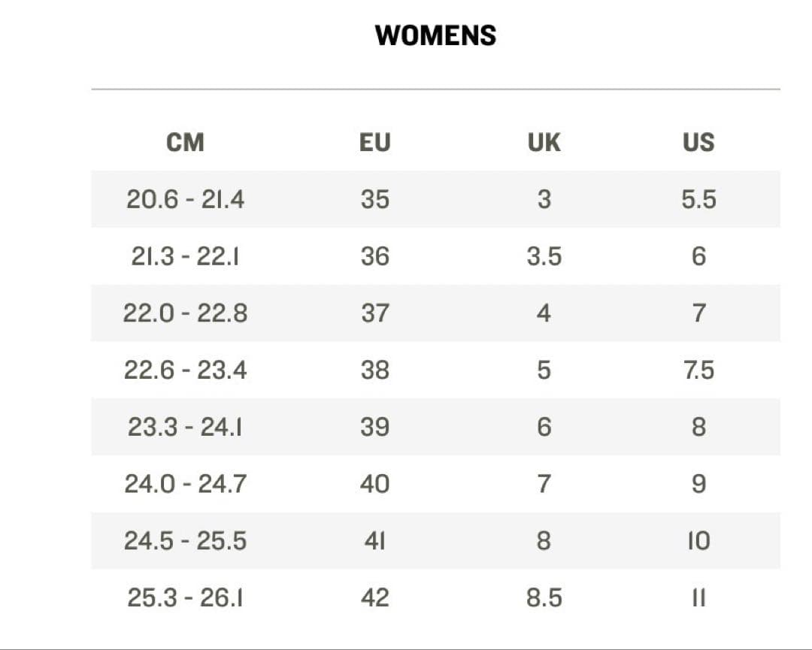The height and width of the screenshot is (650, 812).
Task: Select the CM column header
Action: pos(185,142)
